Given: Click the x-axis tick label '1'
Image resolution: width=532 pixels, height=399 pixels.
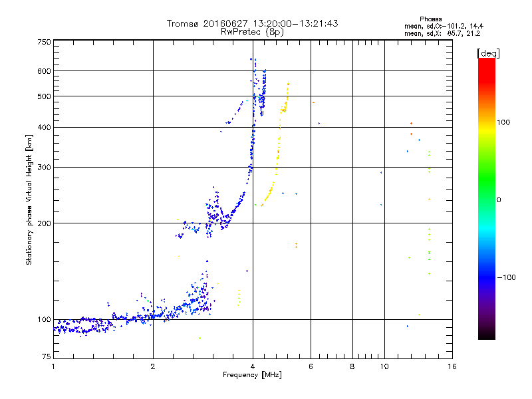Looking at the screenshot, I should coord(53,366).
